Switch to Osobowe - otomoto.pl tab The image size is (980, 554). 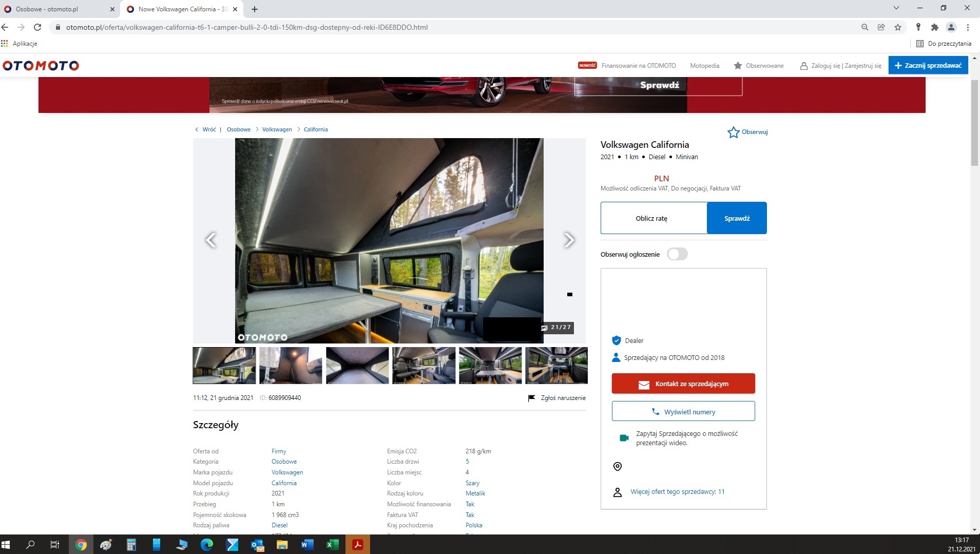(59, 9)
